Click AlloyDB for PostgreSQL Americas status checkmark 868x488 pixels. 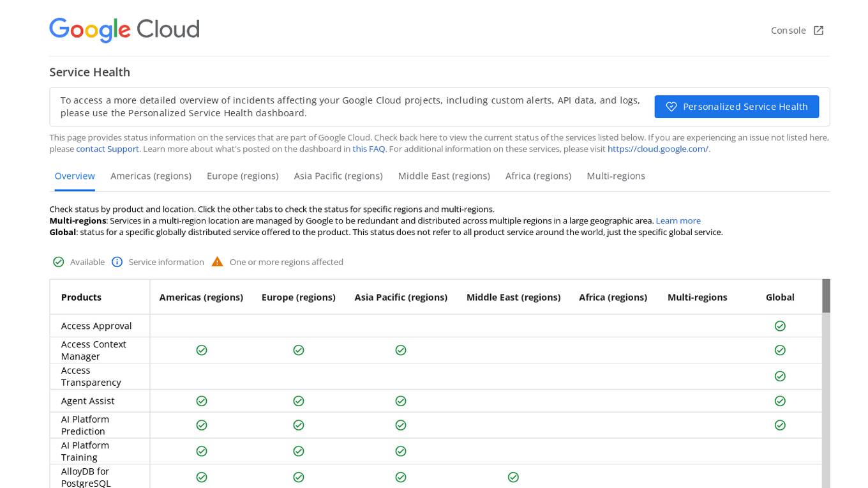[202, 477]
